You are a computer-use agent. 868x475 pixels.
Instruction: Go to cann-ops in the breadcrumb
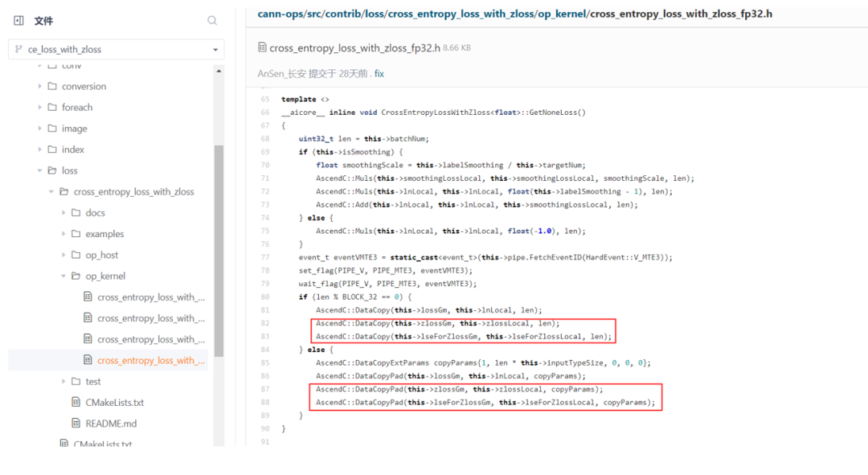pyautogui.click(x=279, y=14)
